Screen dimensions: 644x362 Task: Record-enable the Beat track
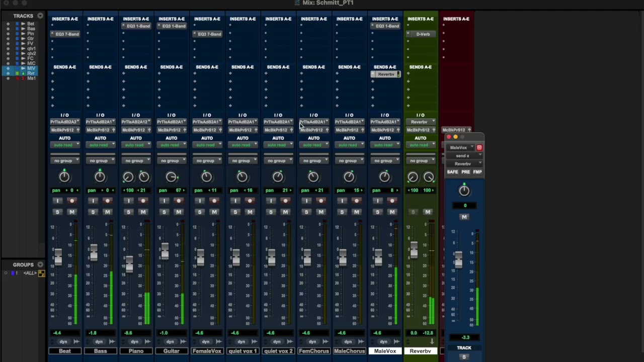click(72, 201)
